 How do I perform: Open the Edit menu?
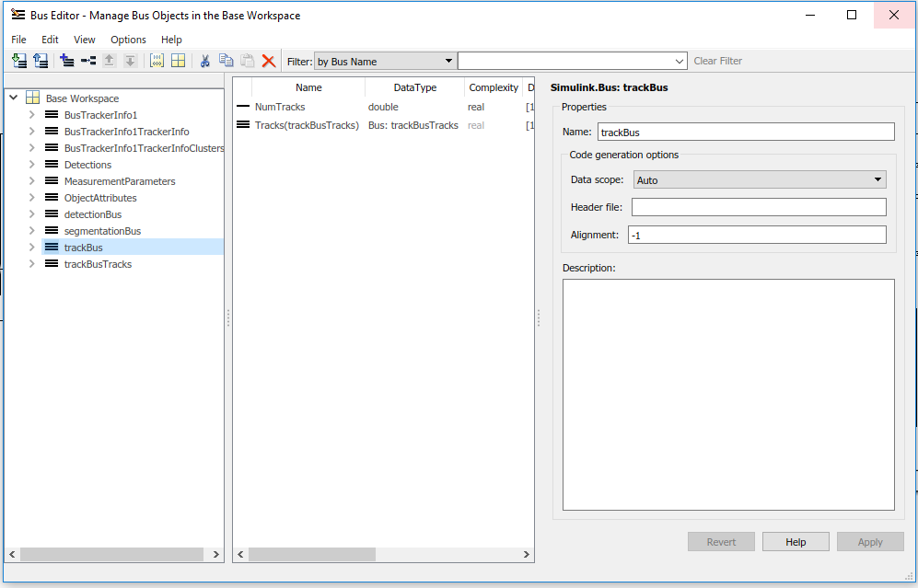pos(50,40)
